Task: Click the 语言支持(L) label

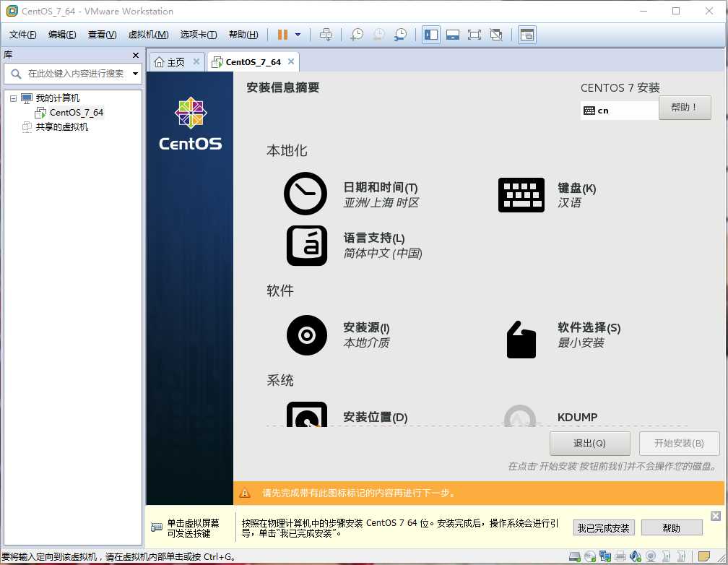Action: click(x=374, y=238)
